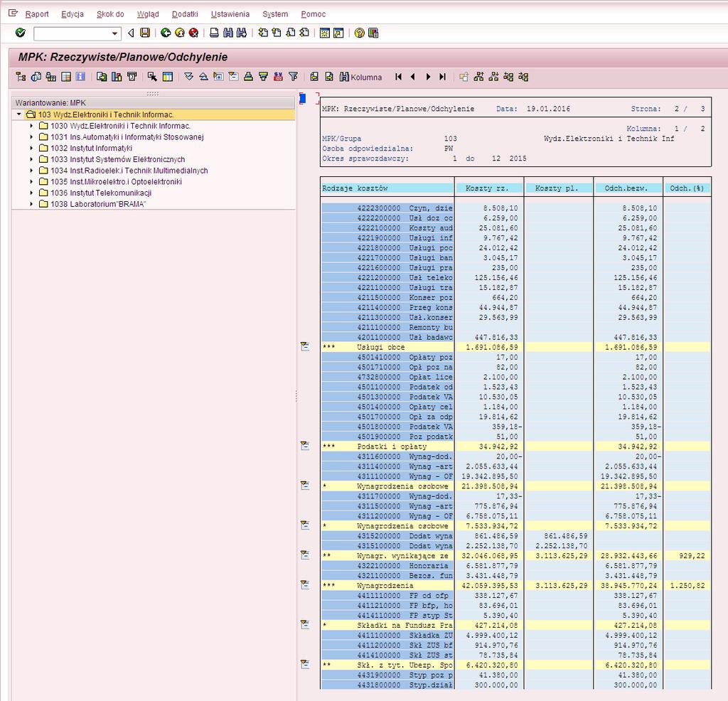Go to previous column using the left arrow

[413, 77]
